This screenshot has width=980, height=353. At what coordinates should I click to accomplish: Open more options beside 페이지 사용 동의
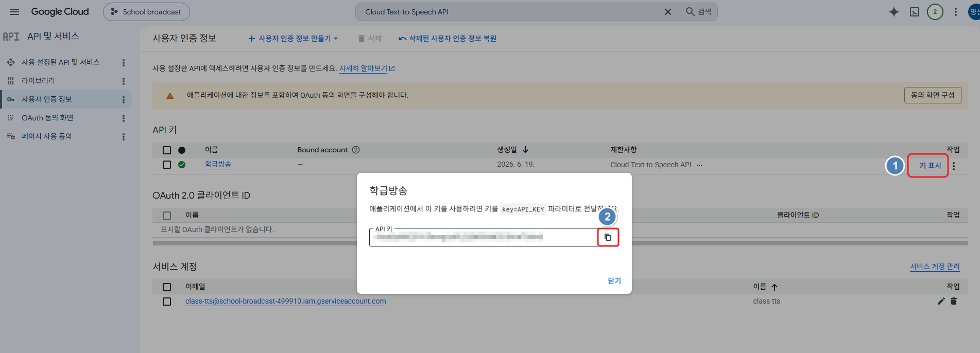tap(123, 137)
